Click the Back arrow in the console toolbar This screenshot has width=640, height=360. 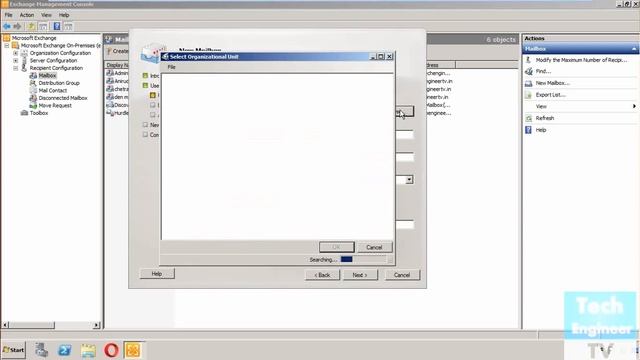(7, 27)
